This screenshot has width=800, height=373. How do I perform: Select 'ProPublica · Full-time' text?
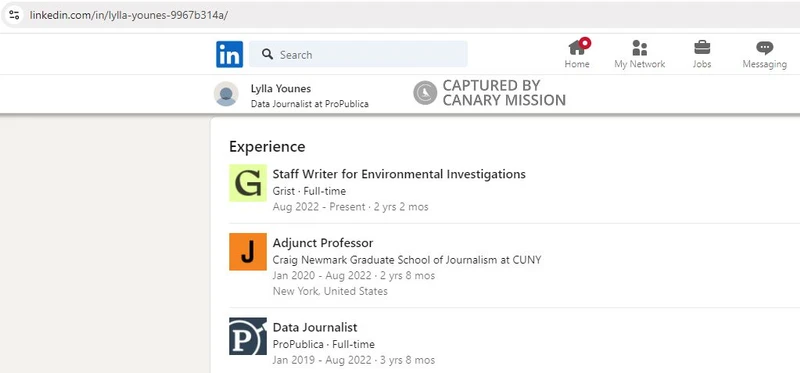[x=323, y=344]
